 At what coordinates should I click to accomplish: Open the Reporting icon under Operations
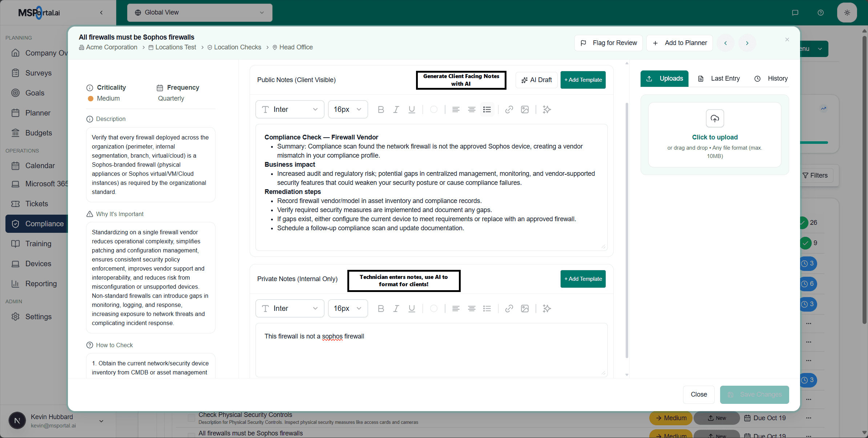click(16, 284)
